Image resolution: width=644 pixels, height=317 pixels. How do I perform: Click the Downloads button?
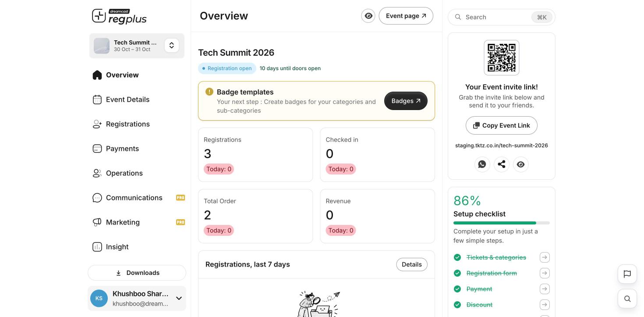pos(137,273)
